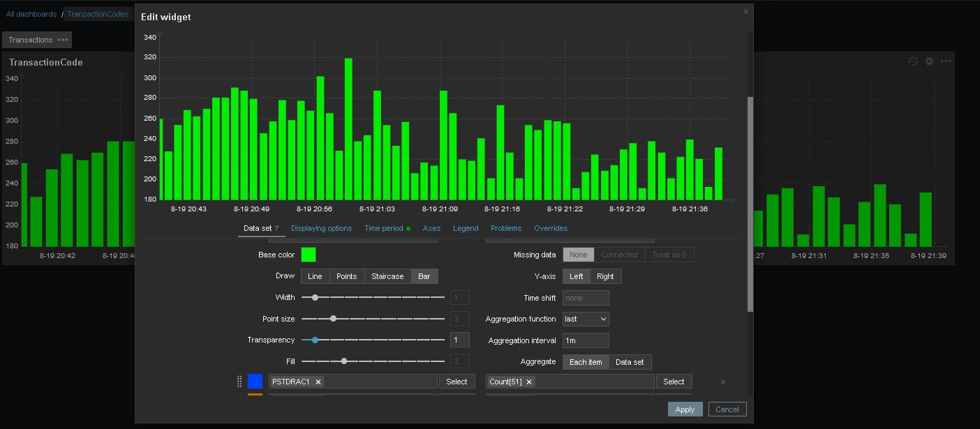
Task: Click the clock icon on the widget header
Action: point(913,61)
